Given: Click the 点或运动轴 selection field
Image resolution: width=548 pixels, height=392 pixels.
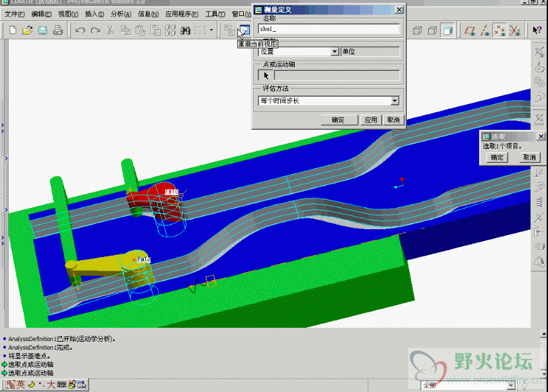Looking at the screenshot, I should tap(337, 75).
